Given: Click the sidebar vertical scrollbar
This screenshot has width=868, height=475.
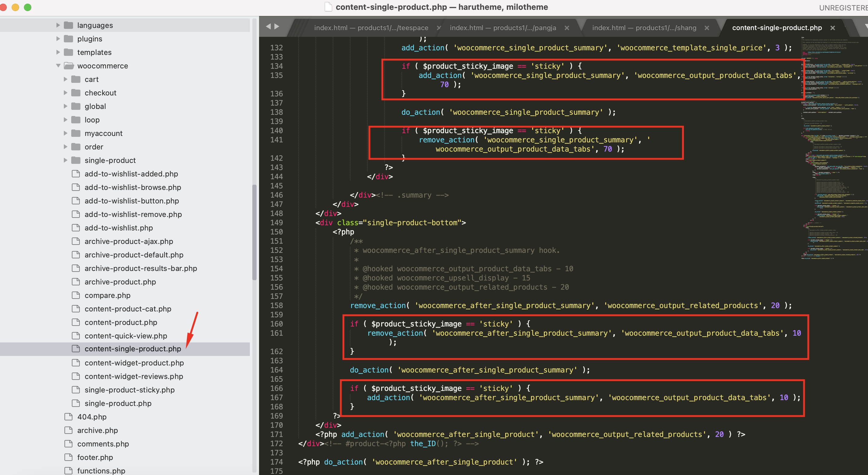Looking at the screenshot, I should pos(254,233).
